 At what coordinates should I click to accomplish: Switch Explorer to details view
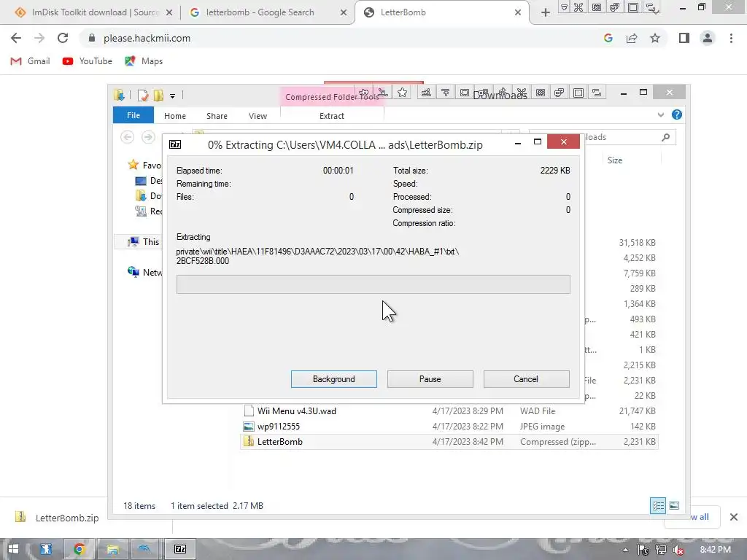pos(658,506)
